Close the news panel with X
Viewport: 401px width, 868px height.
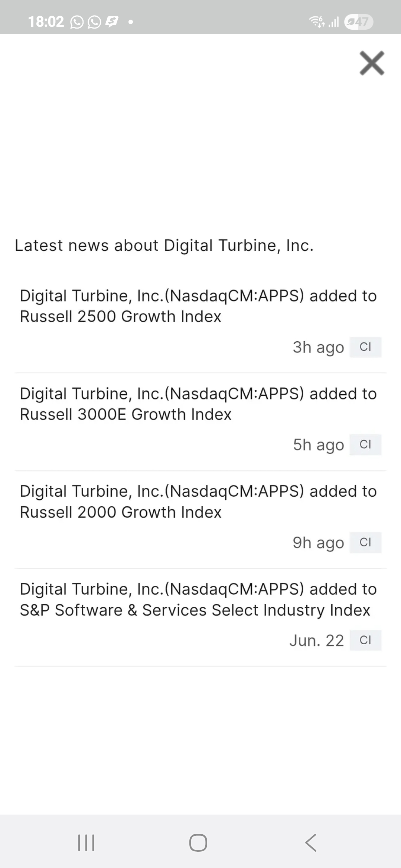tap(372, 63)
